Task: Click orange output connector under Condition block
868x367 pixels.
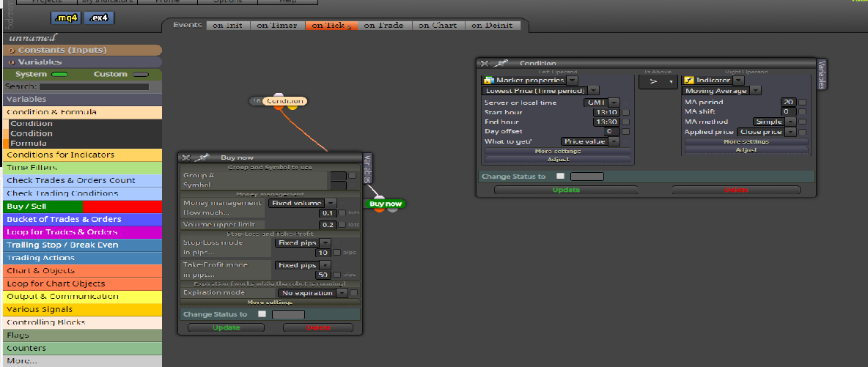Action: pyautogui.click(x=279, y=106)
